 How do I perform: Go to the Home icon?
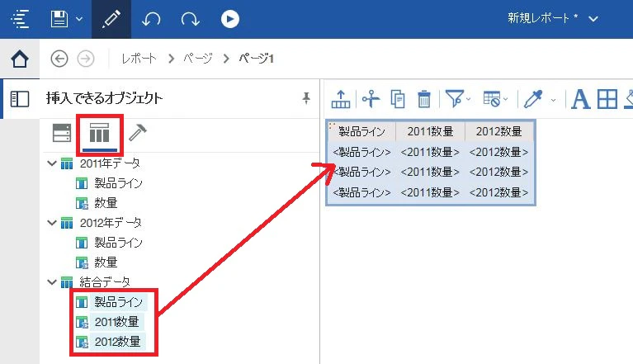click(x=20, y=59)
